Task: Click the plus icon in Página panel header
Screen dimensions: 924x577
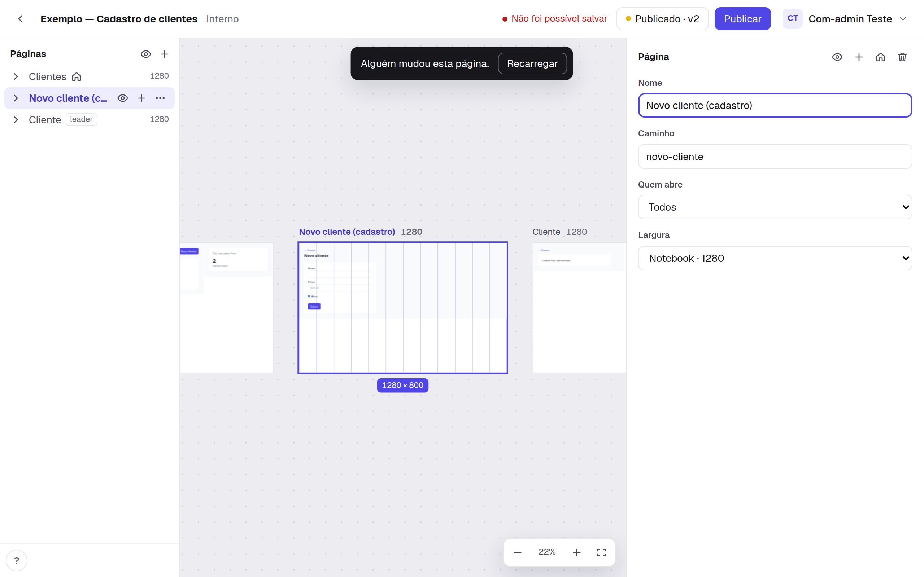Action: pos(859,57)
